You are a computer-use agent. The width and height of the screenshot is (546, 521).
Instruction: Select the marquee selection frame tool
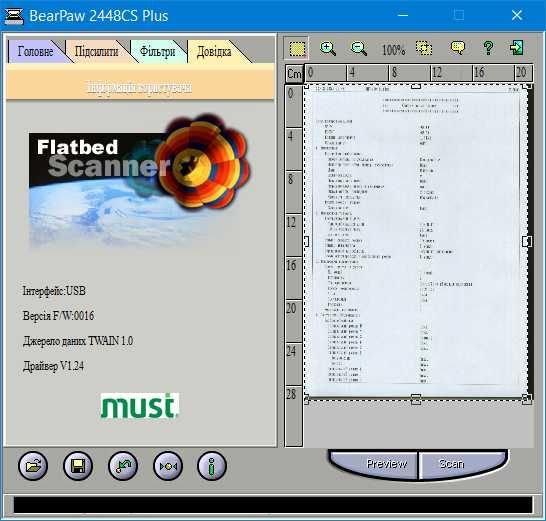(297, 48)
